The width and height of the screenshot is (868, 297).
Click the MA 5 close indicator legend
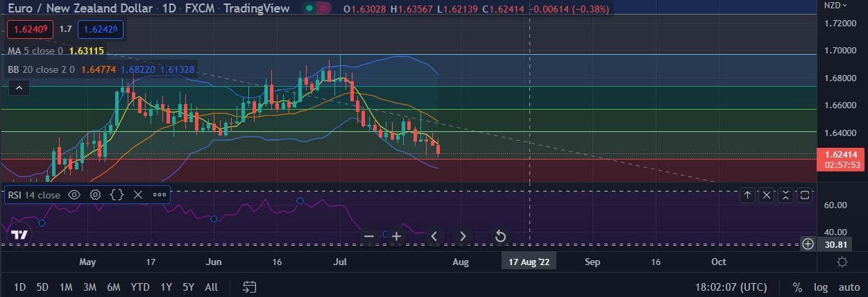[35, 51]
